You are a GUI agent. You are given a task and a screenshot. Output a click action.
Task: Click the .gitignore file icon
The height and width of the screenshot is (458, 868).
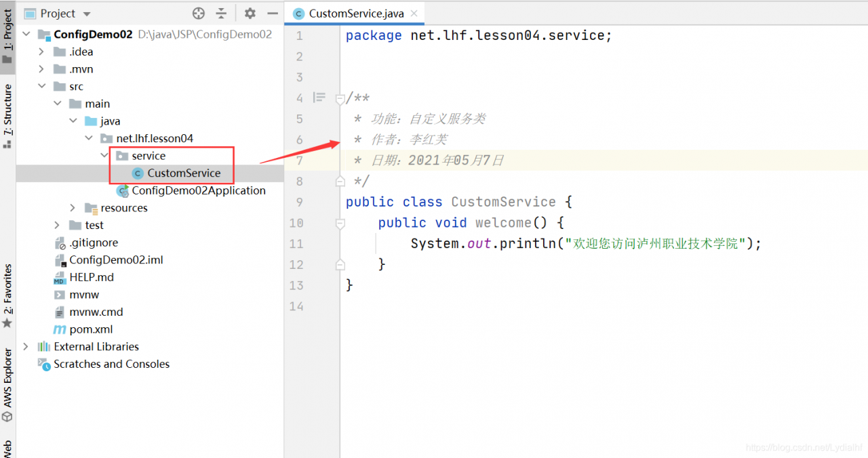(x=60, y=243)
